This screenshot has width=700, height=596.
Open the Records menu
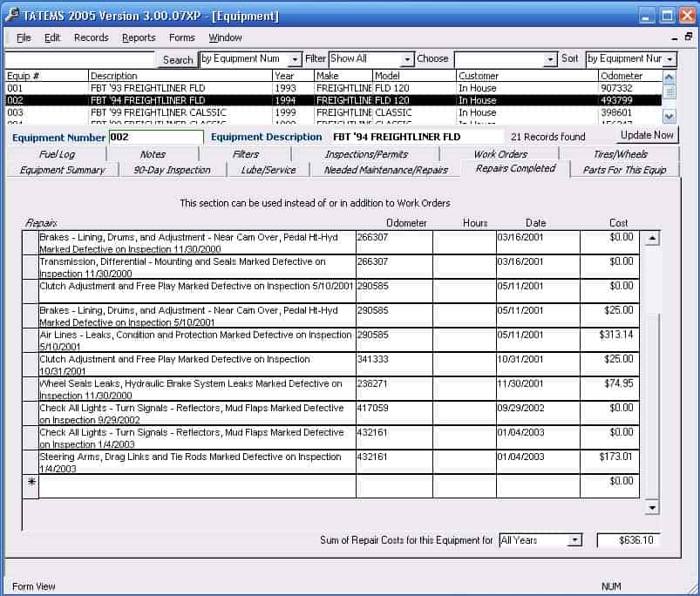click(91, 37)
